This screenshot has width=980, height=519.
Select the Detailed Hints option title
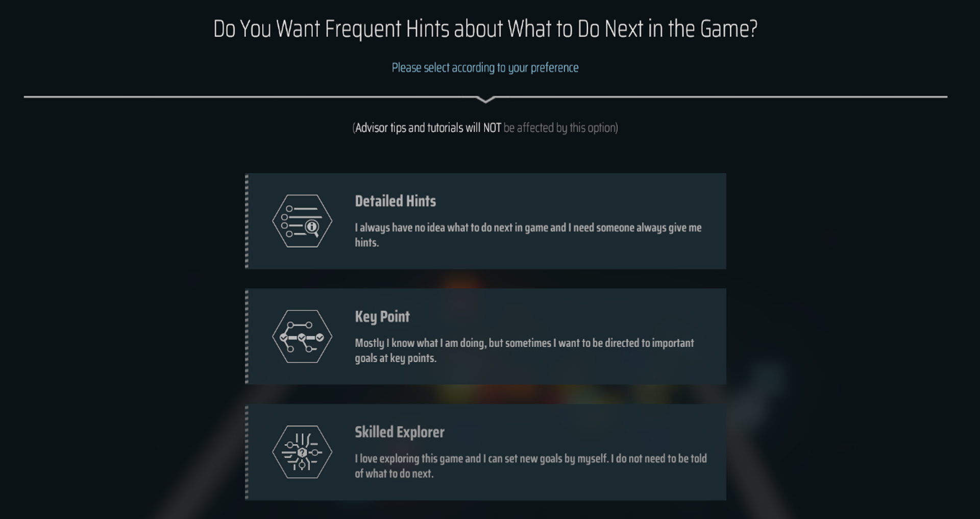click(396, 201)
